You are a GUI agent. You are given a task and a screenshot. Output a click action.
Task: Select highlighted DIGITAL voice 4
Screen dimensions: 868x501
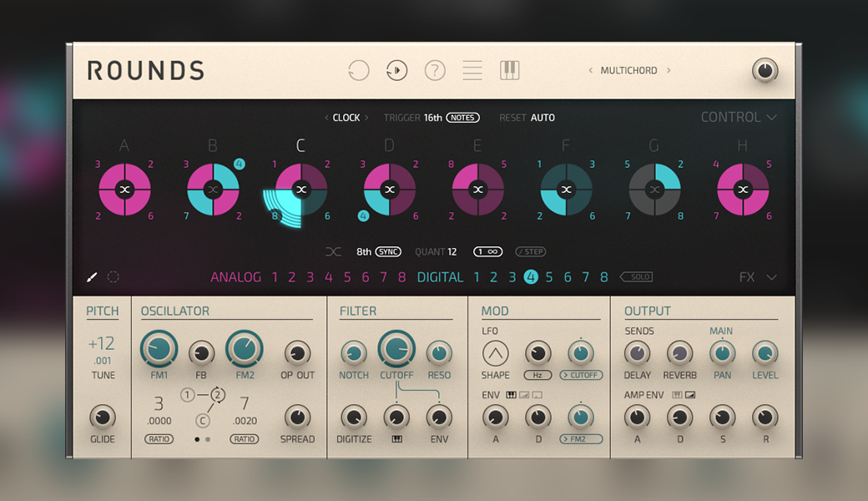coord(531,276)
